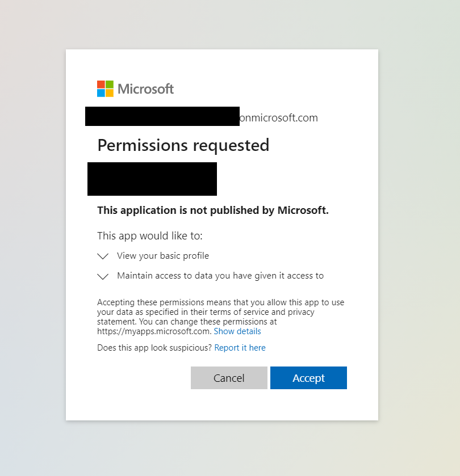Select the blue square of the Microsoft logo
Image resolution: width=460 pixels, height=476 pixels.
[102, 93]
